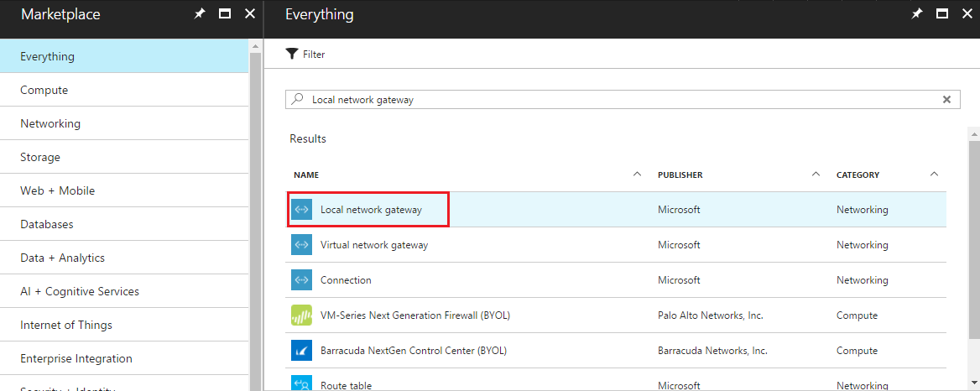
Task: Click the Barracuda NextGen Control Center icon
Action: [301, 351]
